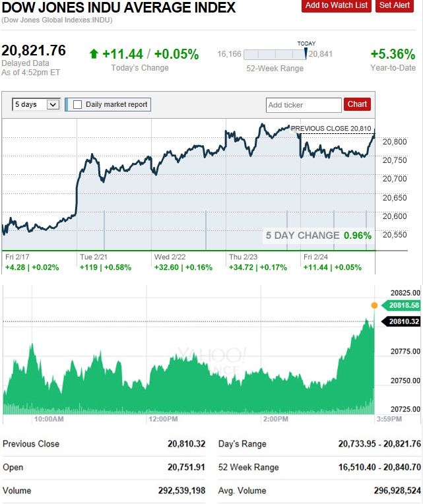
Task: Click the 5 DAY CHANGE 0.96% label
Action: [319, 236]
